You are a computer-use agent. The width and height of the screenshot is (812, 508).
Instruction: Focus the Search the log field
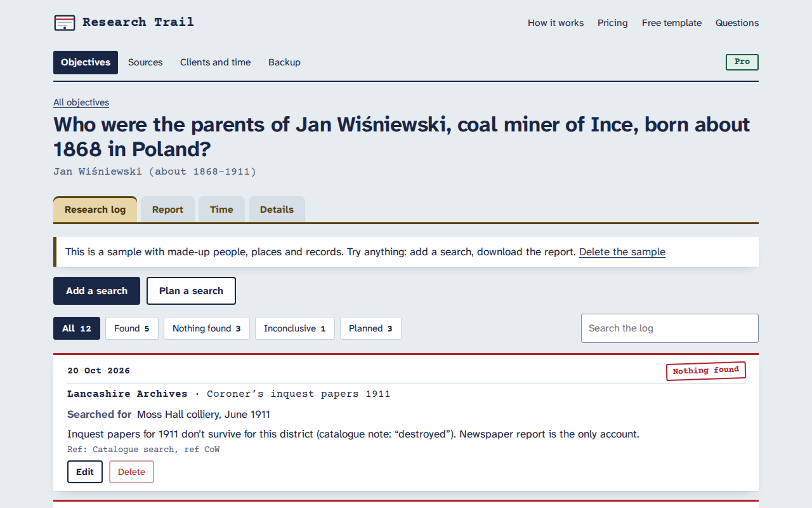pyautogui.click(x=670, y=328)
